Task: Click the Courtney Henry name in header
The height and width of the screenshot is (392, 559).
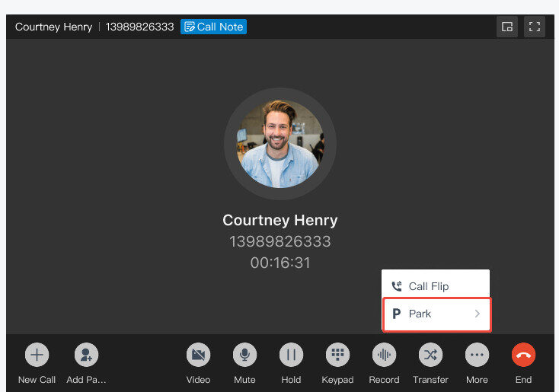Action: coord(54,27)
